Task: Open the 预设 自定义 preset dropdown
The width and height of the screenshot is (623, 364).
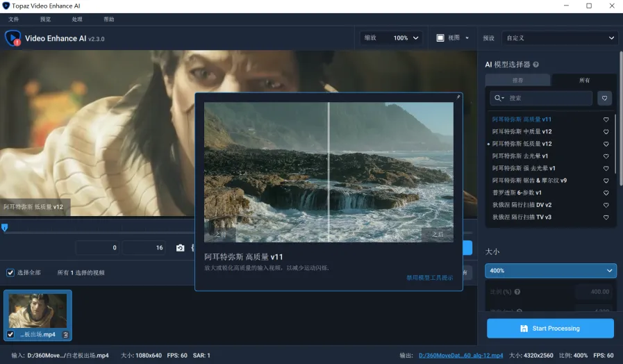Action: 560,38
